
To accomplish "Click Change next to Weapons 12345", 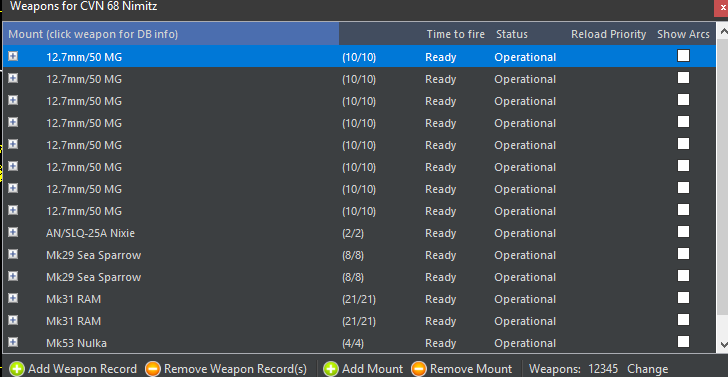I will (647, 369).
